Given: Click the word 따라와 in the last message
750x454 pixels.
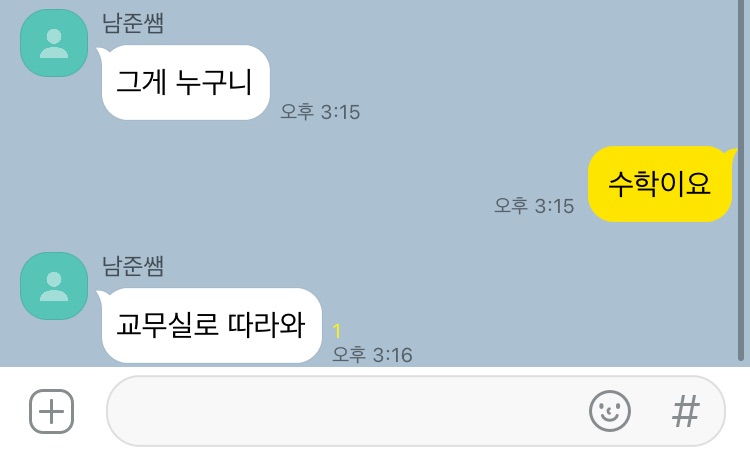Looking at the screenshot, I should tap(266, 325).
